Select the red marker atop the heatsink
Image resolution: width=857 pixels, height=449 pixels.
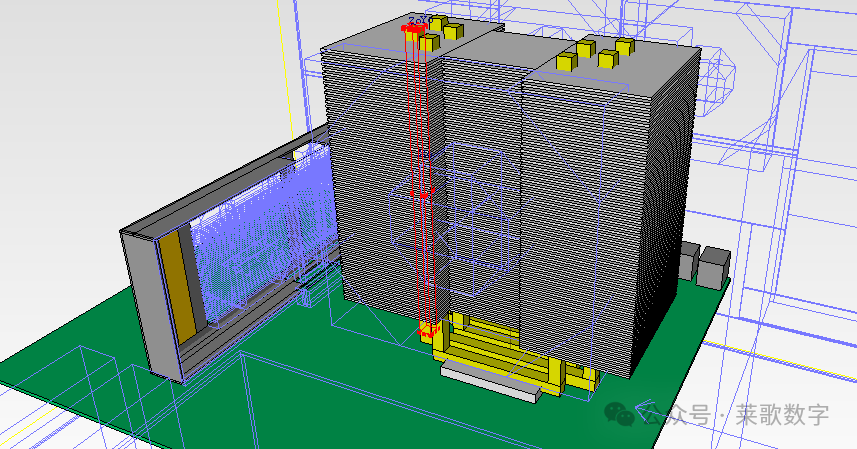[x=412, y=28]
